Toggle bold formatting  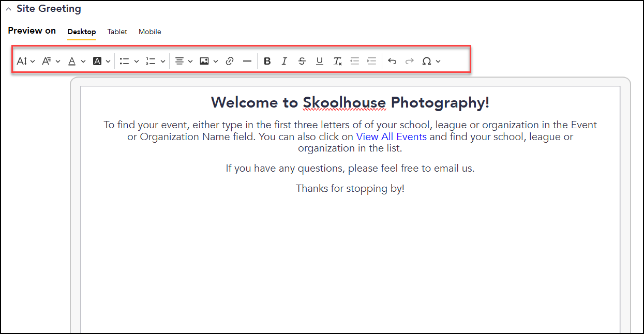(x=267, y=61)
